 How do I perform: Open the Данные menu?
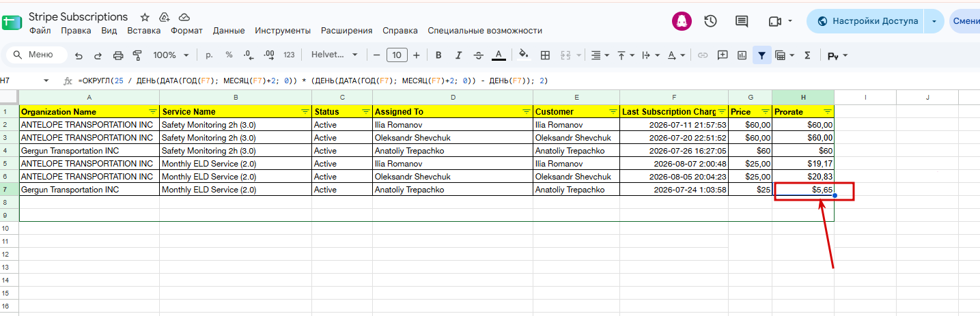click(x=229, y=31)
